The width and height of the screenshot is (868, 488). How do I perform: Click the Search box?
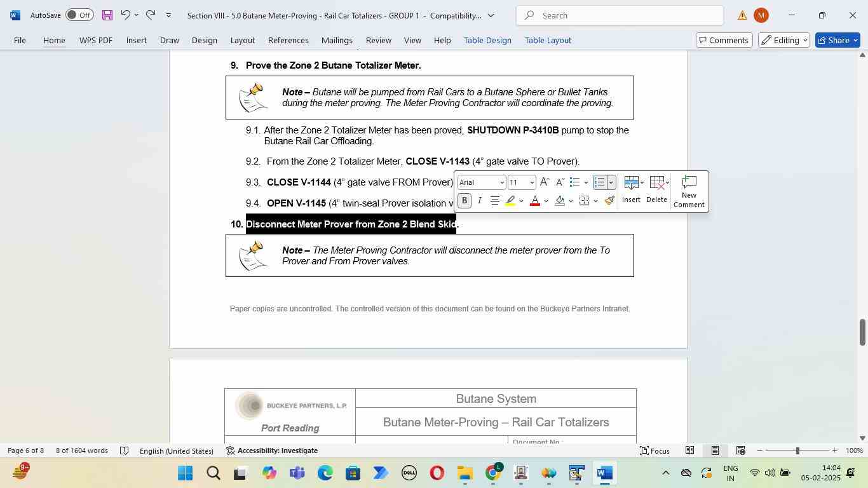click(x=620, y=15)
